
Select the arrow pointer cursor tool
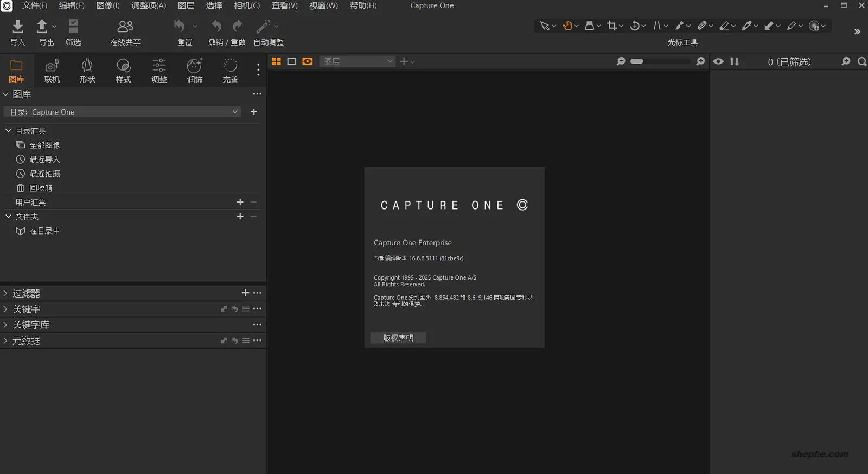tap(544, 26)
